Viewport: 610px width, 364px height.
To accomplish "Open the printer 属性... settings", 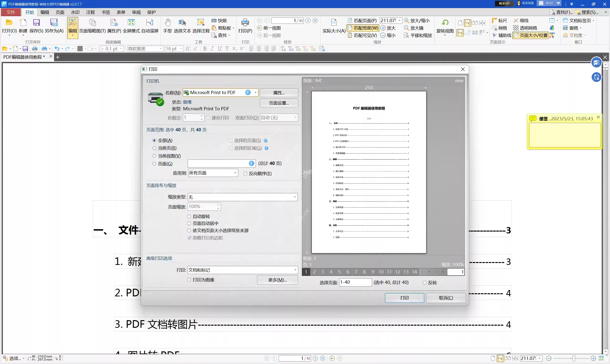I will tap(279, 93).
